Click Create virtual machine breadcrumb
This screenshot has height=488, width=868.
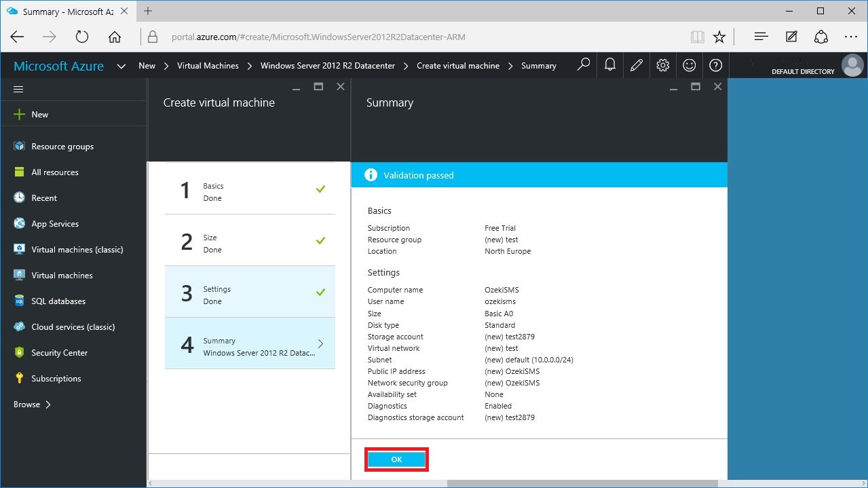(458, 66)
